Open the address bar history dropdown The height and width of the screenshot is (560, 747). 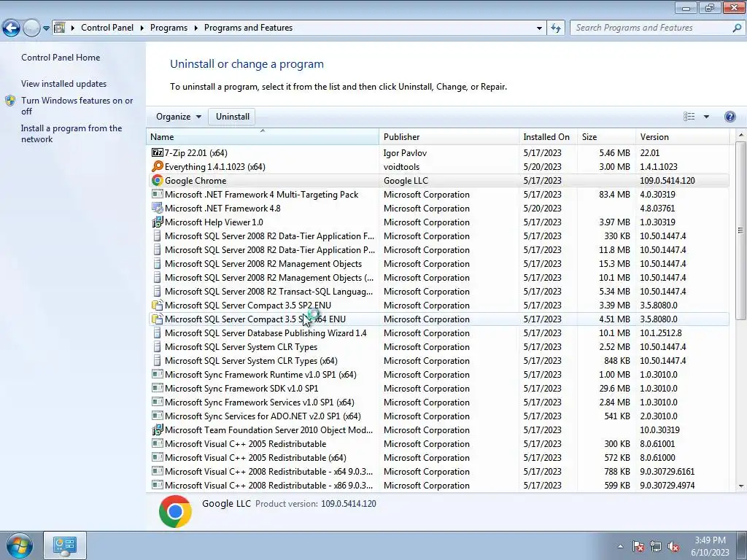(x=539, y=28)
